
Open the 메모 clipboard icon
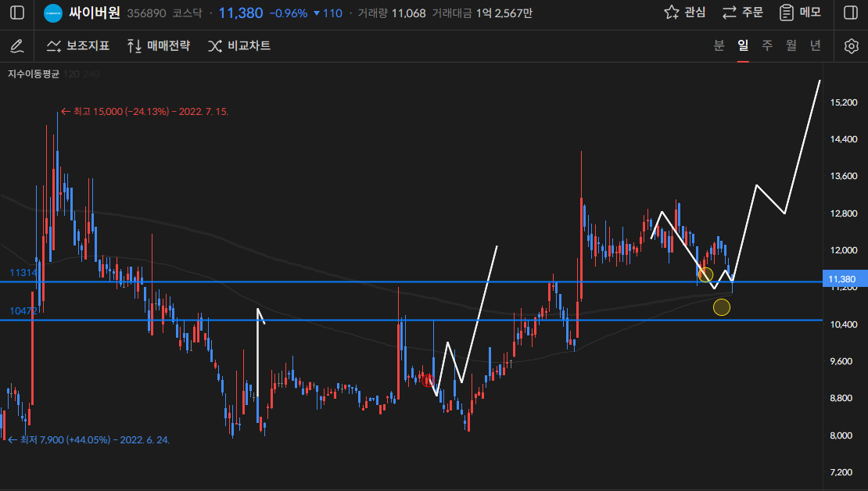pos(787,13)
